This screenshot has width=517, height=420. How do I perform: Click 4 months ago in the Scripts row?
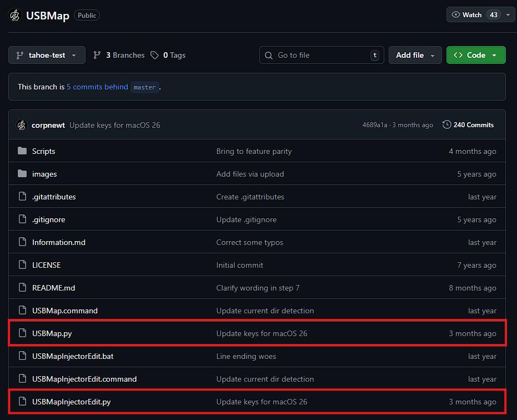tap(473, 151)
